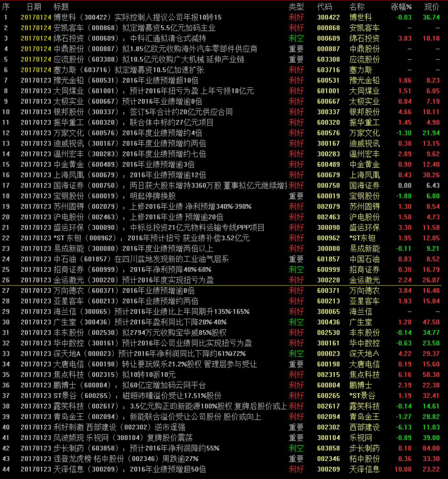Select stock code 300161
The height and width of the screenshot is (479, 448).
[328, 343]
